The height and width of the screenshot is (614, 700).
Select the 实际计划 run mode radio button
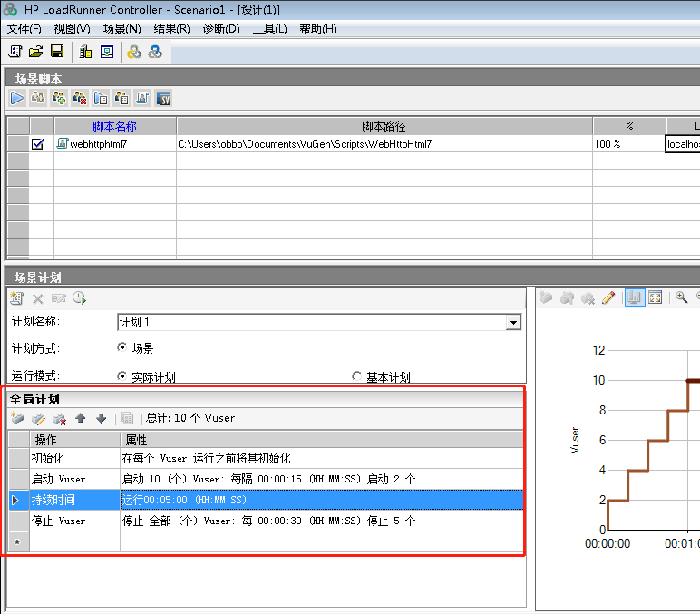[122, 377]
